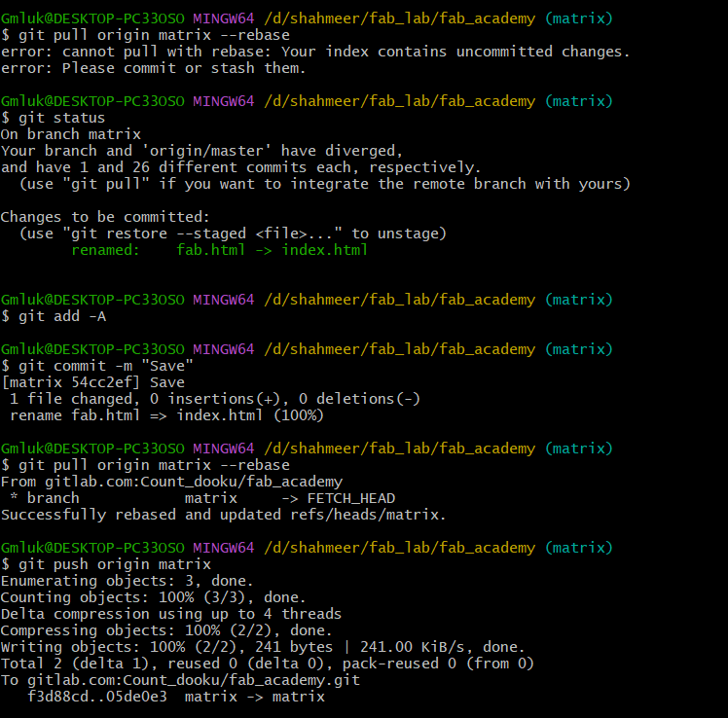
Task: Click the prompt line above 'git add -A'
Action: [307, 300]
